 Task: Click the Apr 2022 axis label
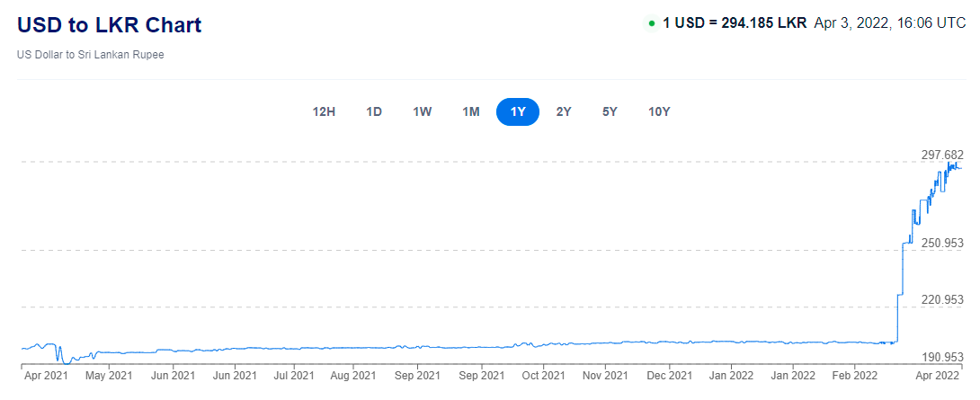click(938, 376)
